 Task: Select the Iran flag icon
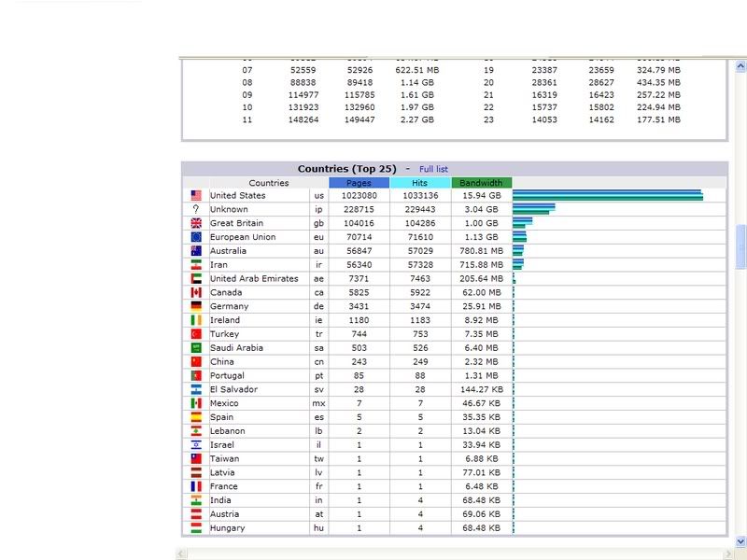[x=196, y=265]
